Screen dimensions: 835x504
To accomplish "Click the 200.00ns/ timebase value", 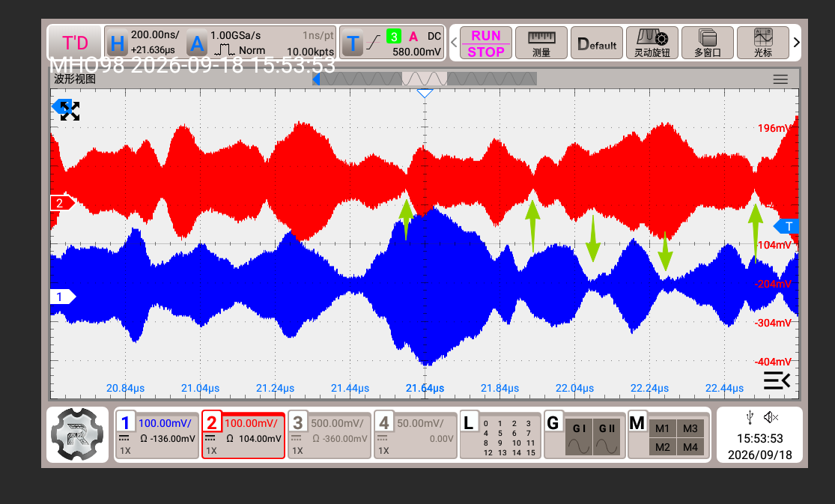I will (x=155, y=34).
